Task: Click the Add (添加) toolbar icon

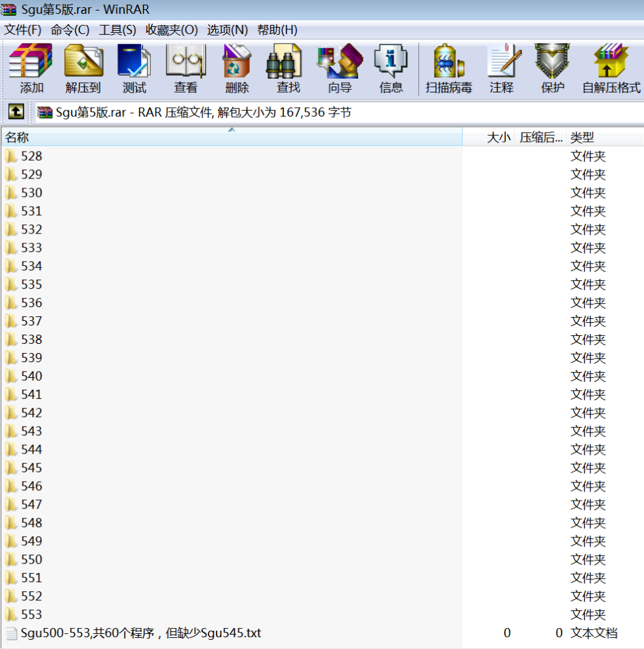Action: [x=31, y=69]
